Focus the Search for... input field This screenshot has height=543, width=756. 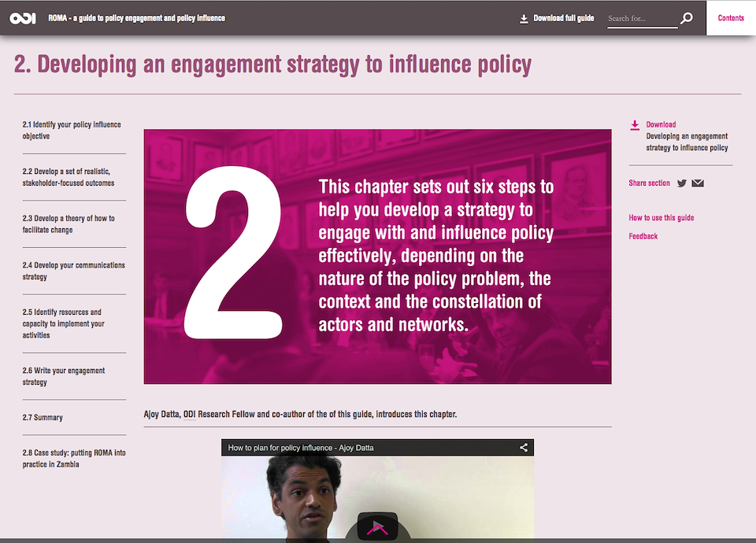point(643,19)
